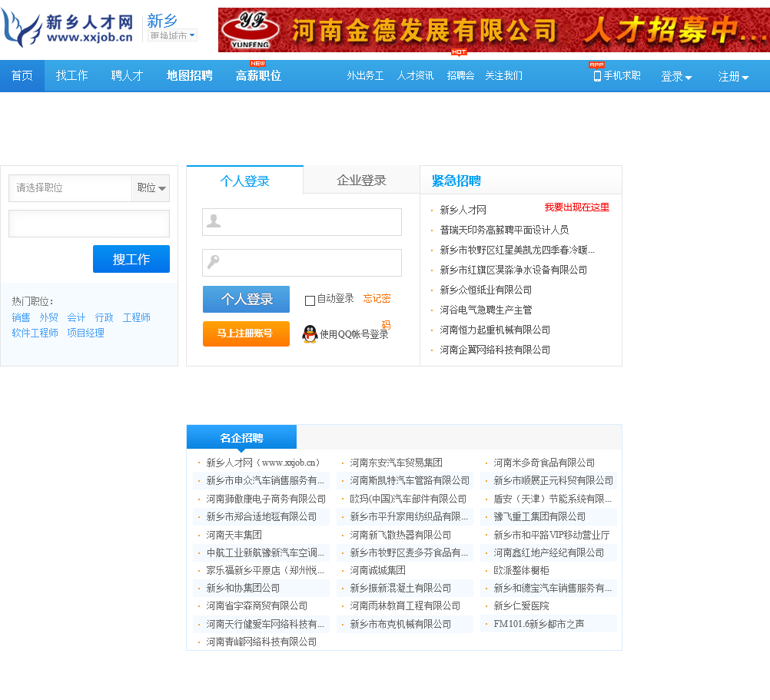Click the 我要出现在这里 red link
Viewport: 770px width, 700px height.
click(576, 207)
